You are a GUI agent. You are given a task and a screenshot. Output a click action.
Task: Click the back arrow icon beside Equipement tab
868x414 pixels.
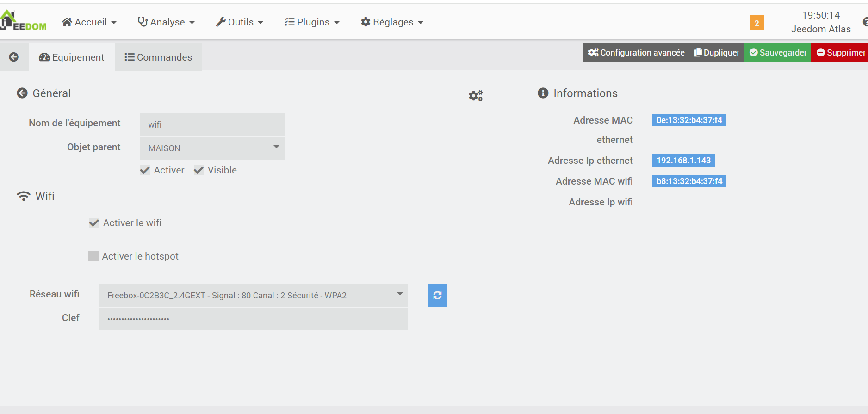tap(14, 57)
